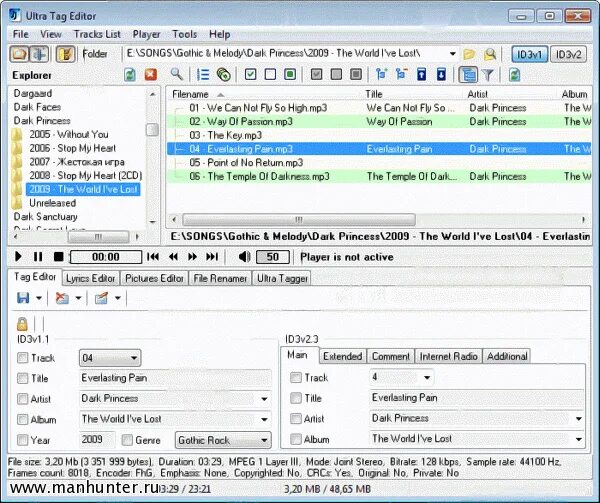Image resolution: width=600 pixels, height=503 pixels.
Task: Check all tracks toolbar icon
Action: 250,74
